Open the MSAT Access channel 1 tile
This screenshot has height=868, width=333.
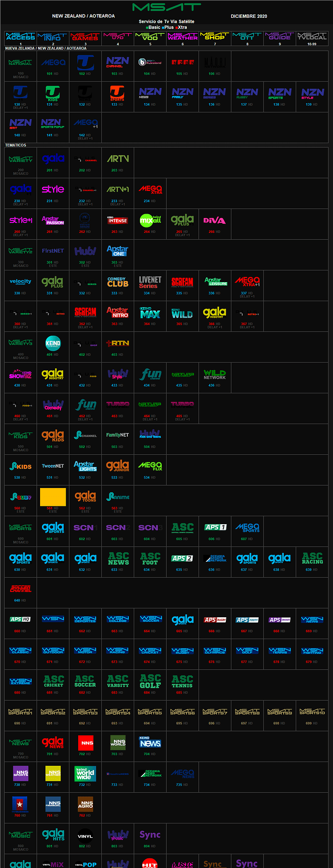pyautogui.click(x=21, y=37)
